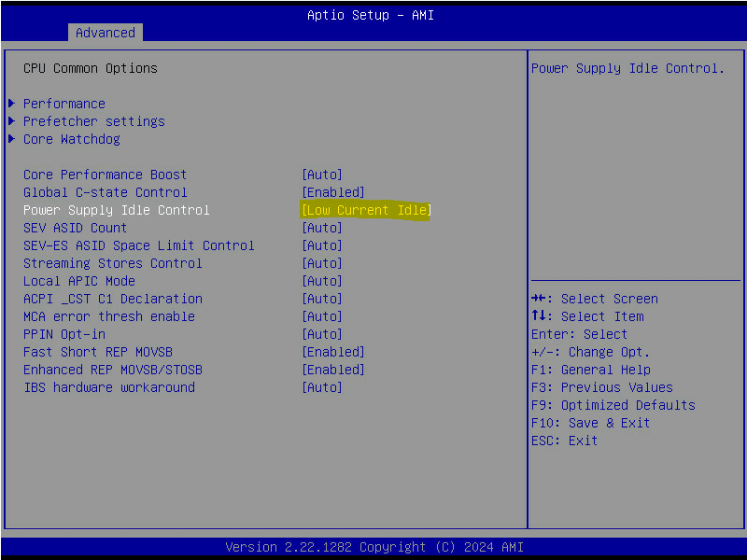This screenshot has height=560, width=747.
Task: Select Power Supply Idle Control label
Action: [116, 210]
